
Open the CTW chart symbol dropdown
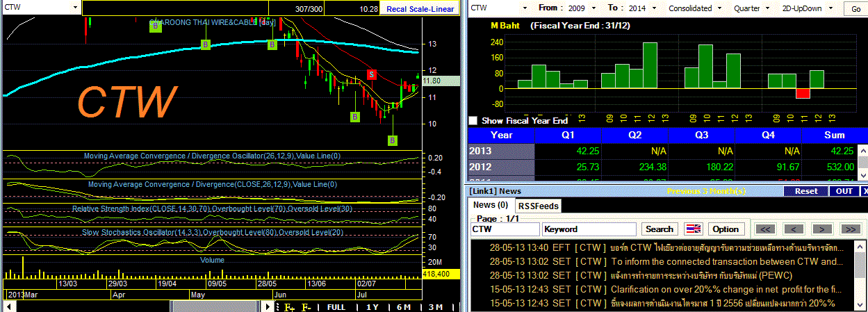click(x=74, y=8)
